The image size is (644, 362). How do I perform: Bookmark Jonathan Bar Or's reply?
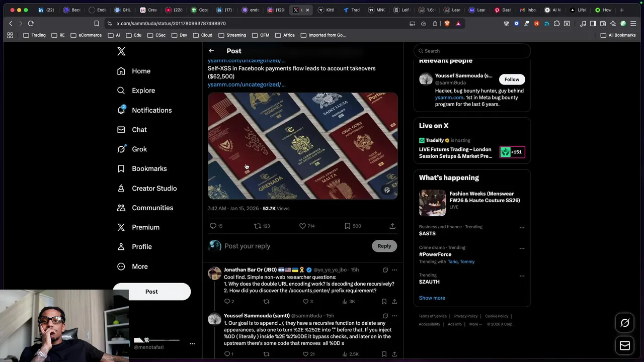(x=384, y=301)
